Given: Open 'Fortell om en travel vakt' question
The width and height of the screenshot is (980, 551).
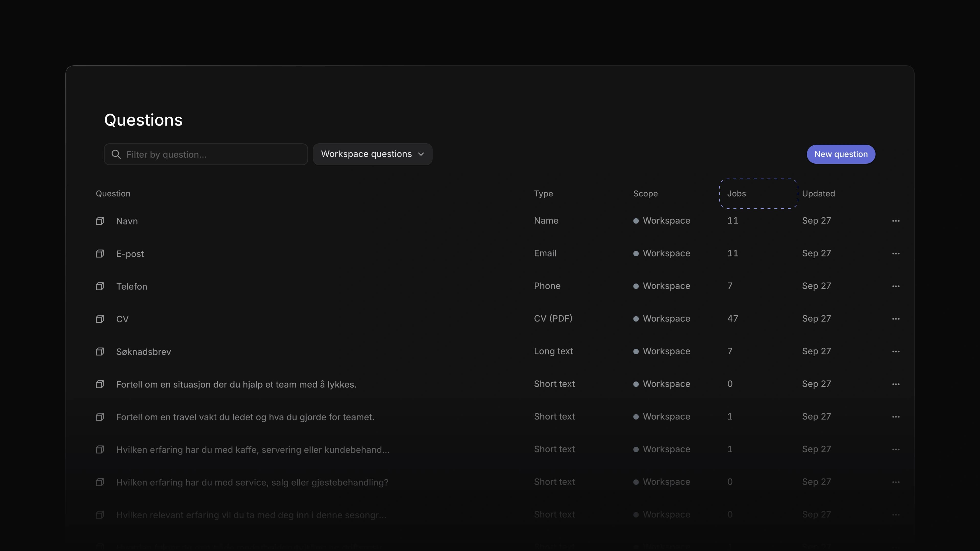Looking at the screenshot, I should click(245, 418).
